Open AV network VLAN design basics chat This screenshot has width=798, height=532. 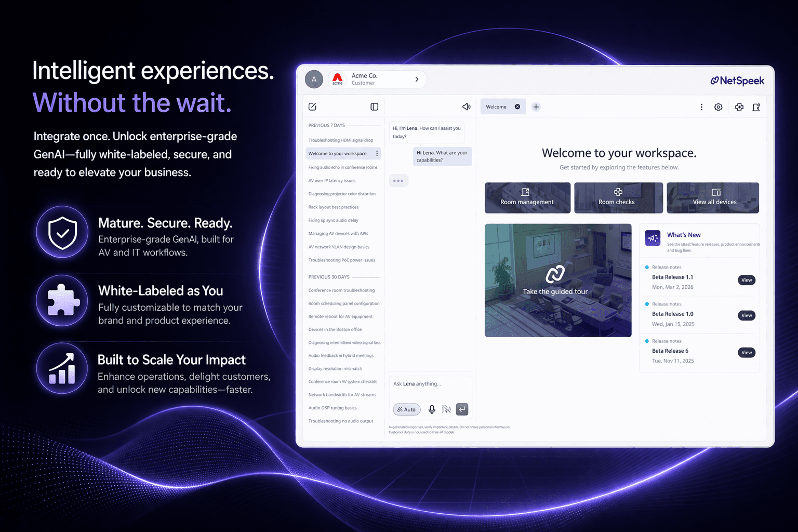pos(339,247)
